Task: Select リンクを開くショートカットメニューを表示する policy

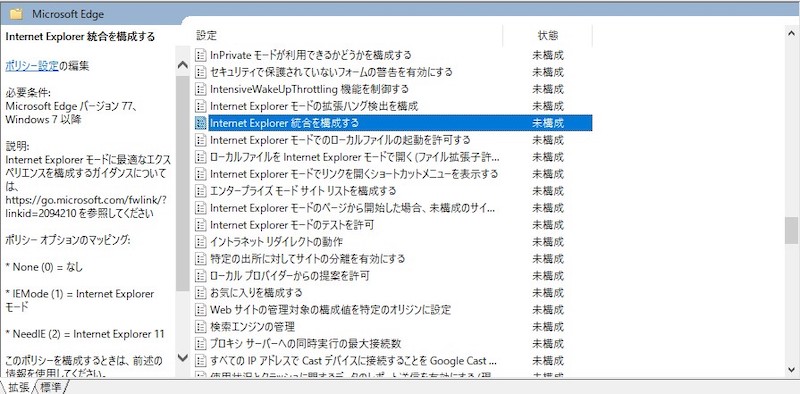Action: click(354, 174)
